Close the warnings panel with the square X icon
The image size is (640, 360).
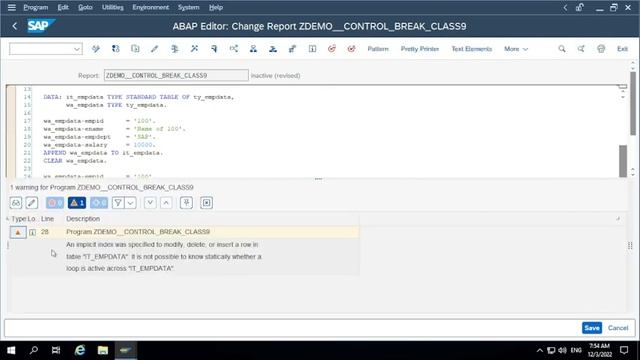tap(207, 203)
